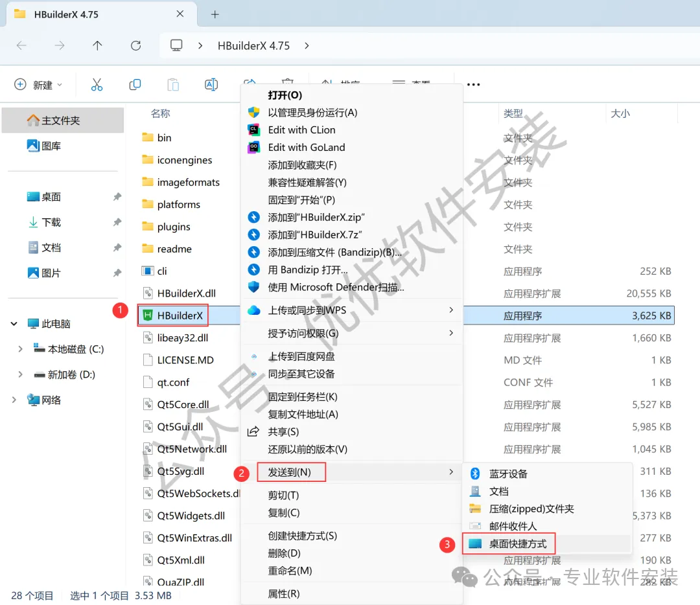Sort by 类型 column header

[513, 113]
